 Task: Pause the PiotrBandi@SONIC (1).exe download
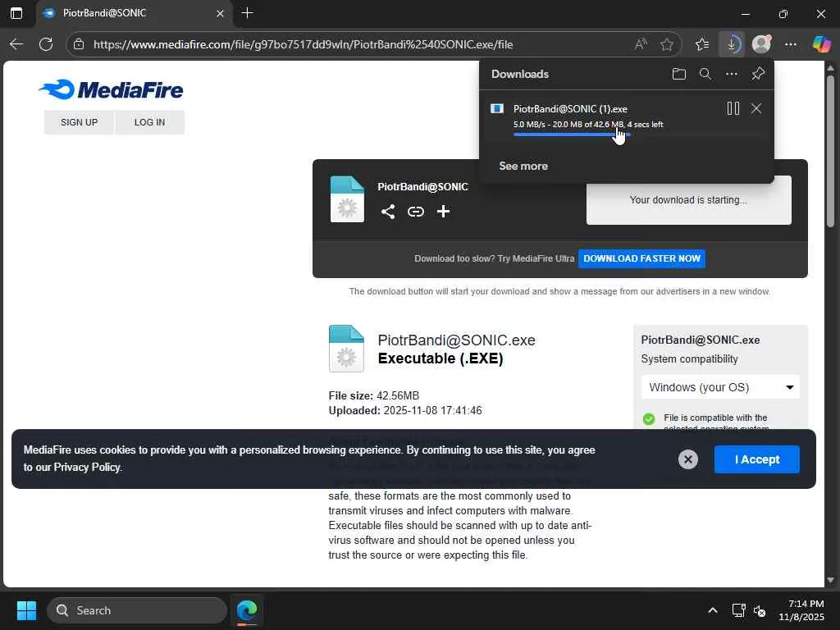733,108
